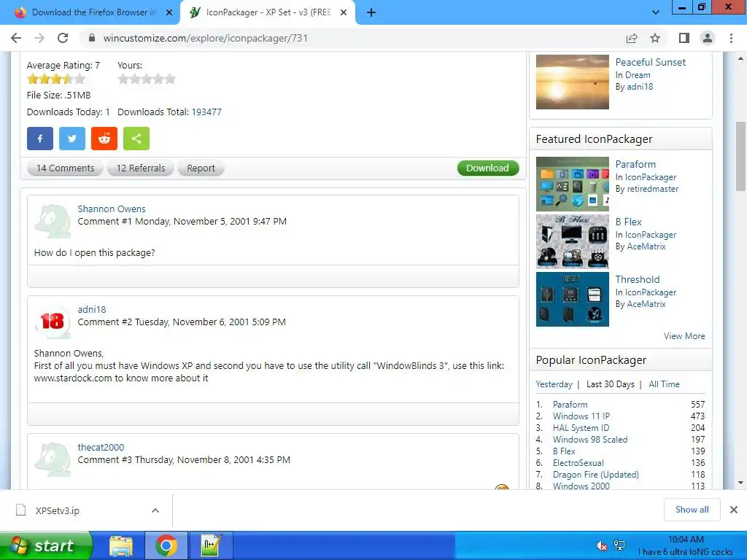
Task: Click the Chrome taskbar icon
Action: pos(166,545)
